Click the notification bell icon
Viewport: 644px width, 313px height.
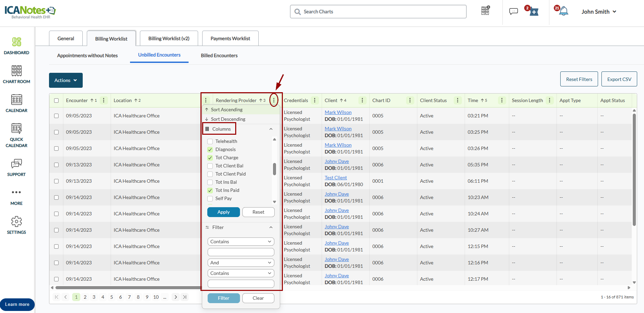tap(564, 12)
